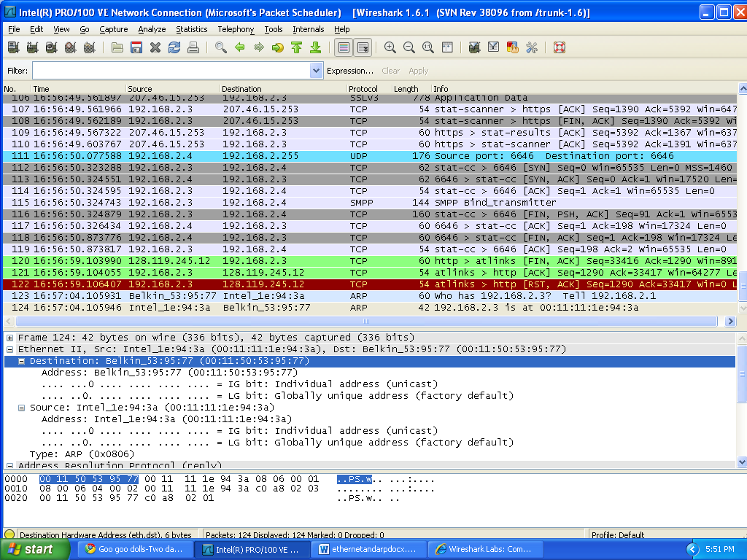Save the capture file icon
Screen dimensions: 747x560
(x=136, y=47)
